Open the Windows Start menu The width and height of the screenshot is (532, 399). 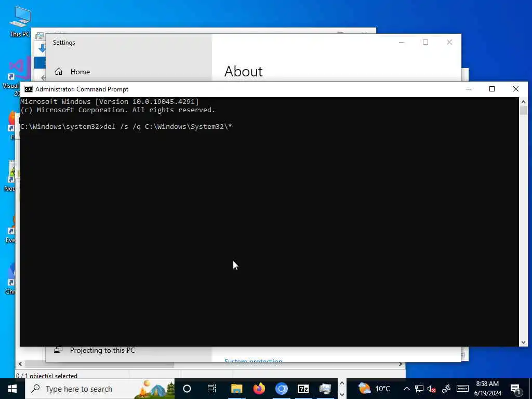tap(12, 389)
